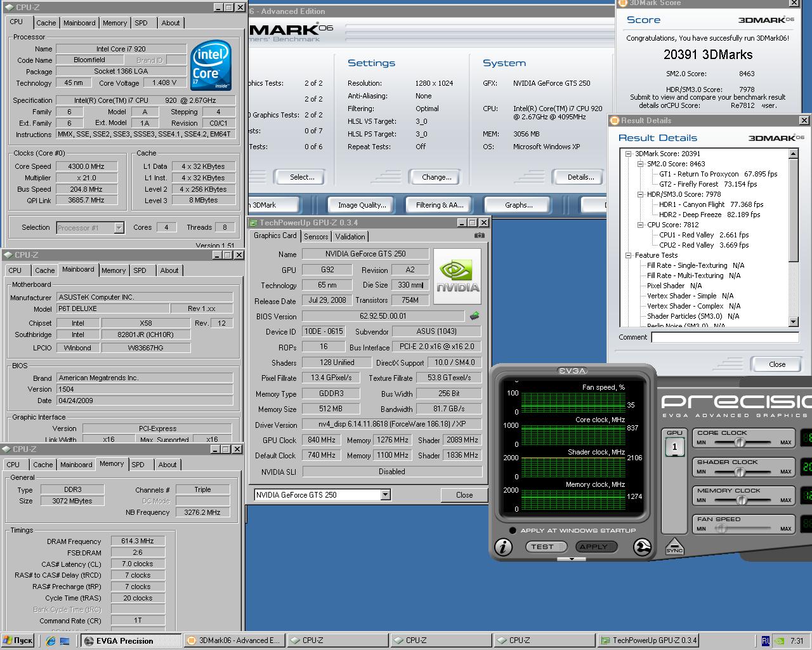
Task: Save the BIOS using the chip icon beside BIOS Version
Action: 474,315
